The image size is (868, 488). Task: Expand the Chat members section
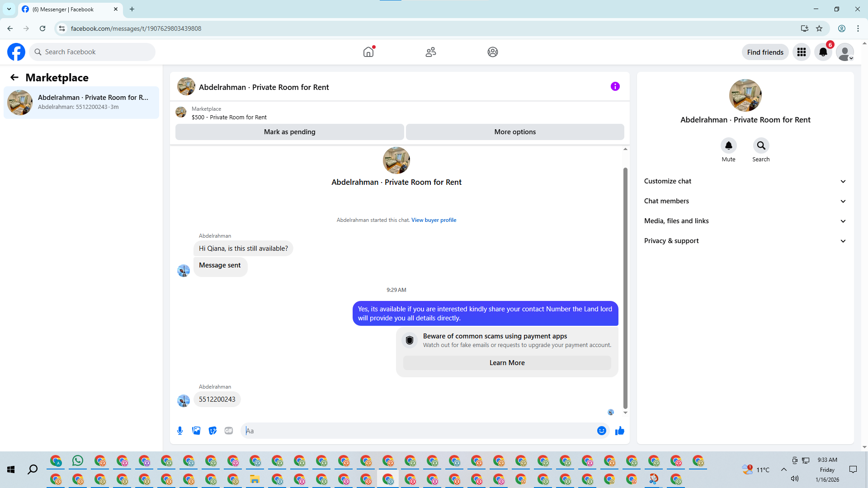pos(745,201)
